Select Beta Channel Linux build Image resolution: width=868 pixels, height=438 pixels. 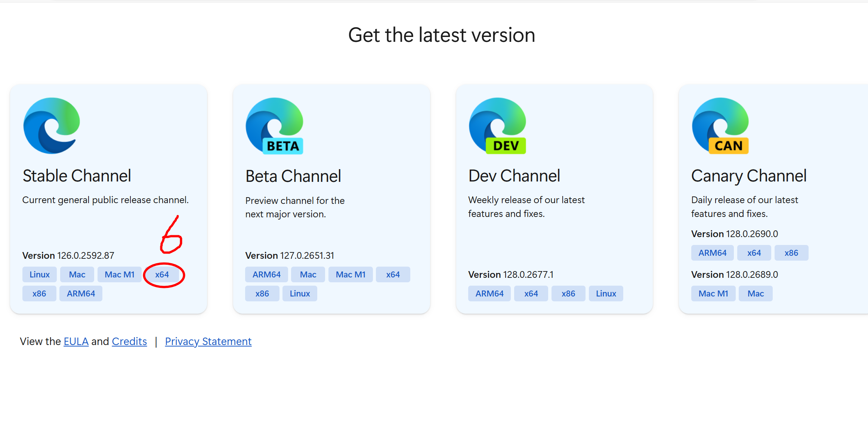[300, 293]
